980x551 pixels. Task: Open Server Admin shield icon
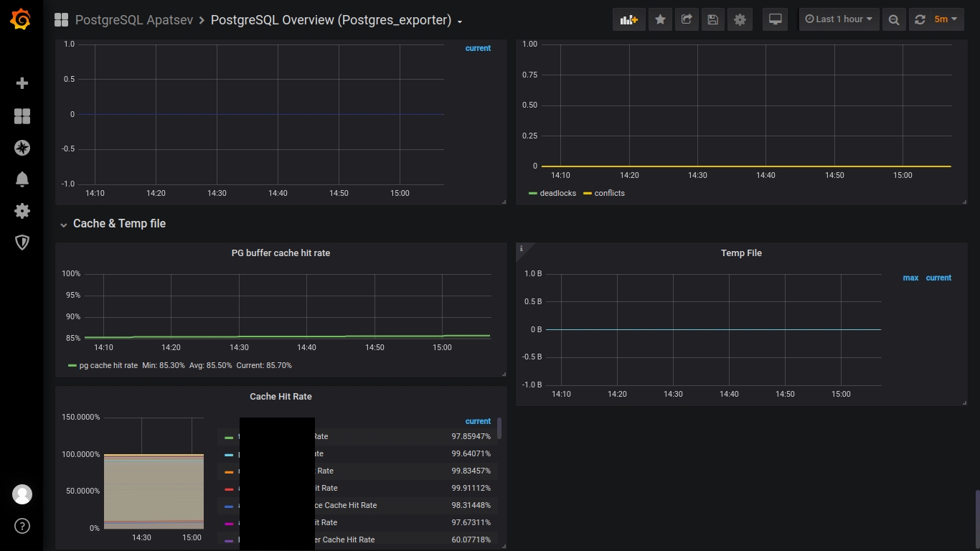point(22,242)
